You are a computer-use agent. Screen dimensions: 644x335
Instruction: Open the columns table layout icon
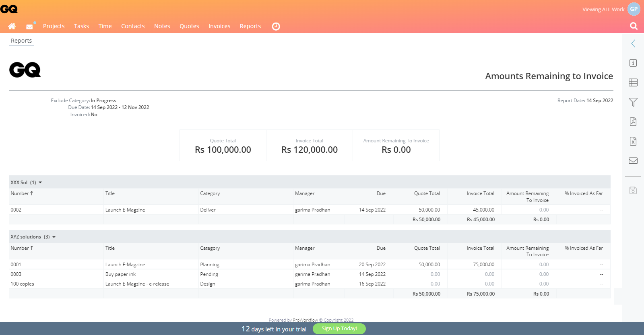633,82
